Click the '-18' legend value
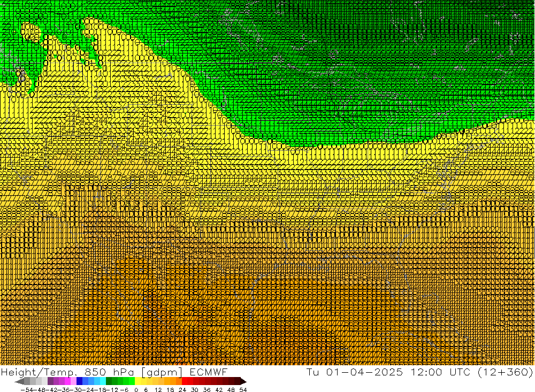This screenshot has height=392, width=535. [101, 390]
